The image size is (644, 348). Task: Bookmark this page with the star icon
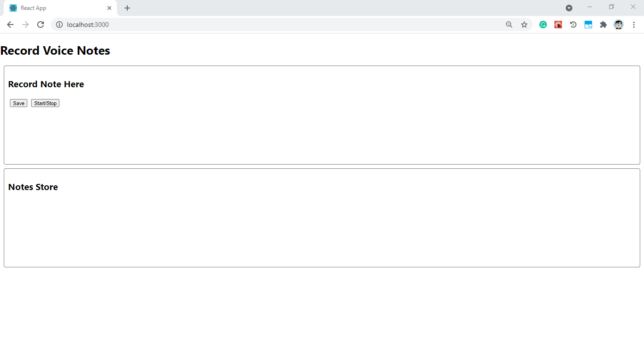[x=524, y=25]
